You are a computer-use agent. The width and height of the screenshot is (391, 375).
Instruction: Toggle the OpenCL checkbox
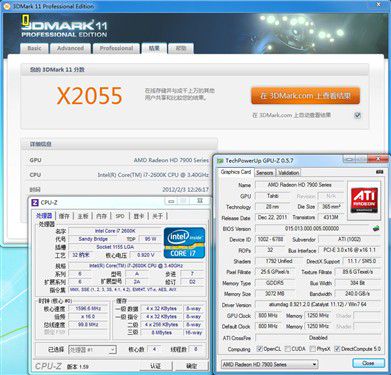(x=260, y=349)
